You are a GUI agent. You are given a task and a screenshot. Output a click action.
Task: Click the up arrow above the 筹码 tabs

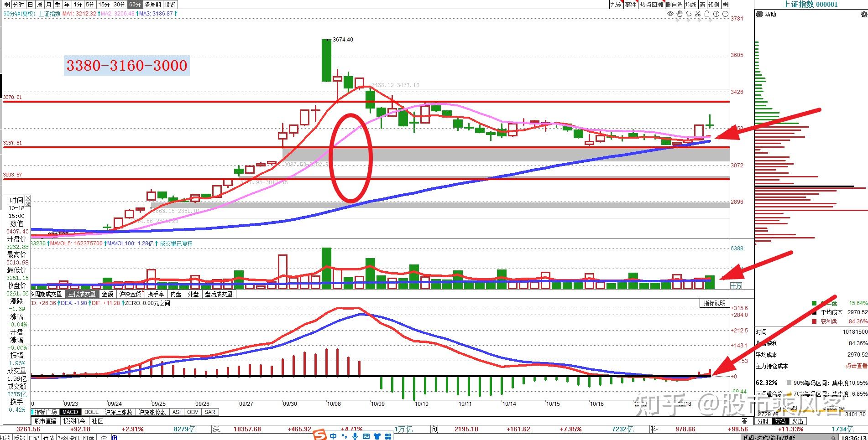pos(745,421)
